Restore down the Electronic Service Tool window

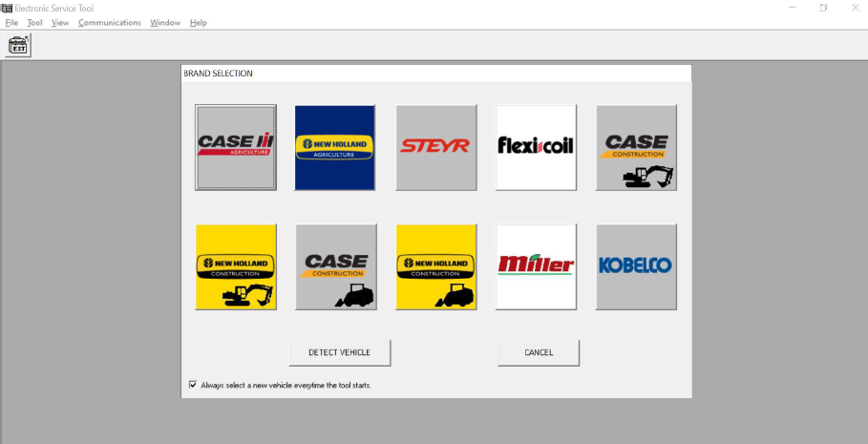(824, 8)
